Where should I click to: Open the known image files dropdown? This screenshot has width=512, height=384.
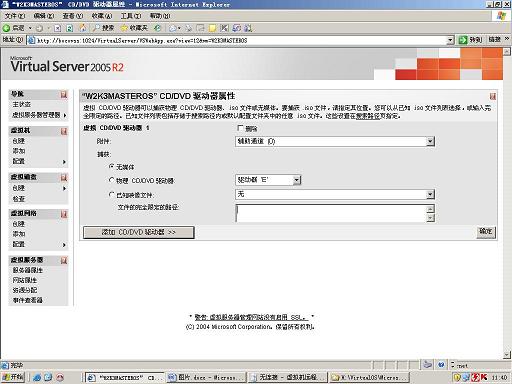click(x=335, y=194)
